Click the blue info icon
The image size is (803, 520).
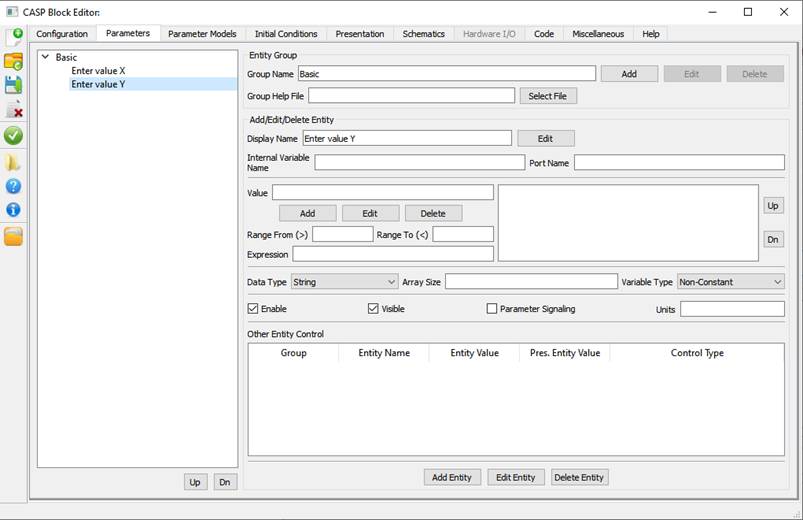click(14, 210)
